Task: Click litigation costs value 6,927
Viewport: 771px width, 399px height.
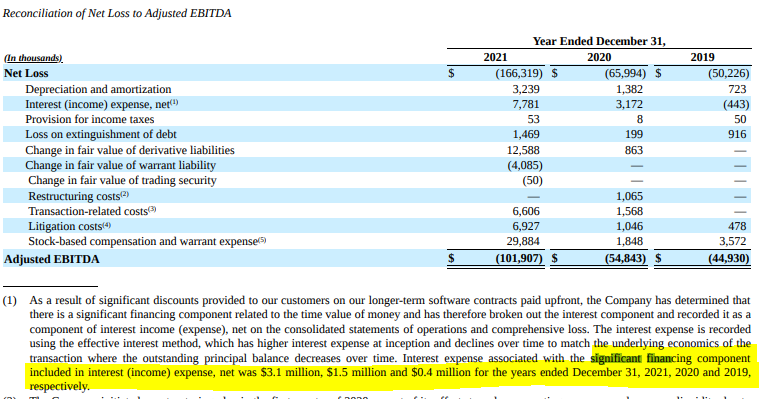Action: click(x=526, y=226)
